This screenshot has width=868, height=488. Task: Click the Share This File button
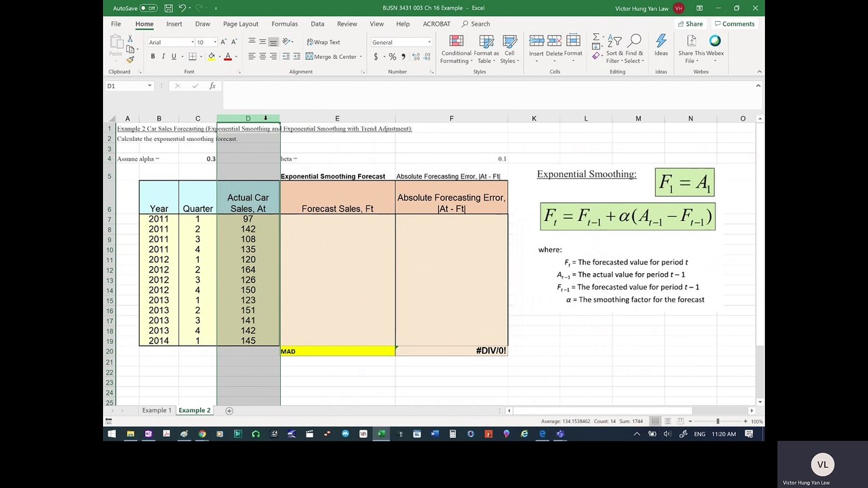pos(691,49)
